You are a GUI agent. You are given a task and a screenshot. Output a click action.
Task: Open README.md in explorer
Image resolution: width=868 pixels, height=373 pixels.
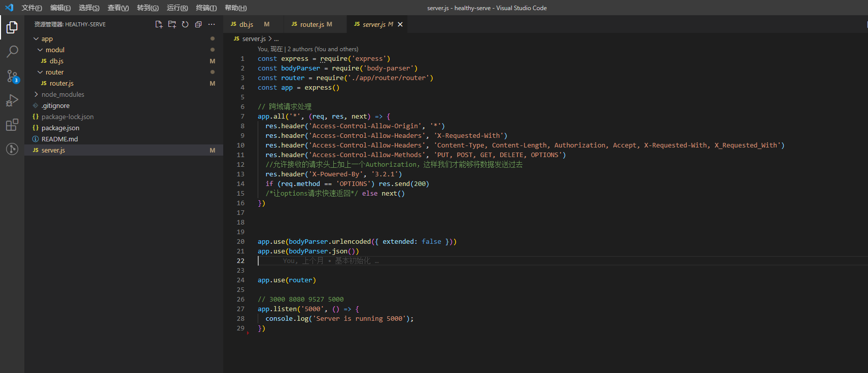[124, 139]
